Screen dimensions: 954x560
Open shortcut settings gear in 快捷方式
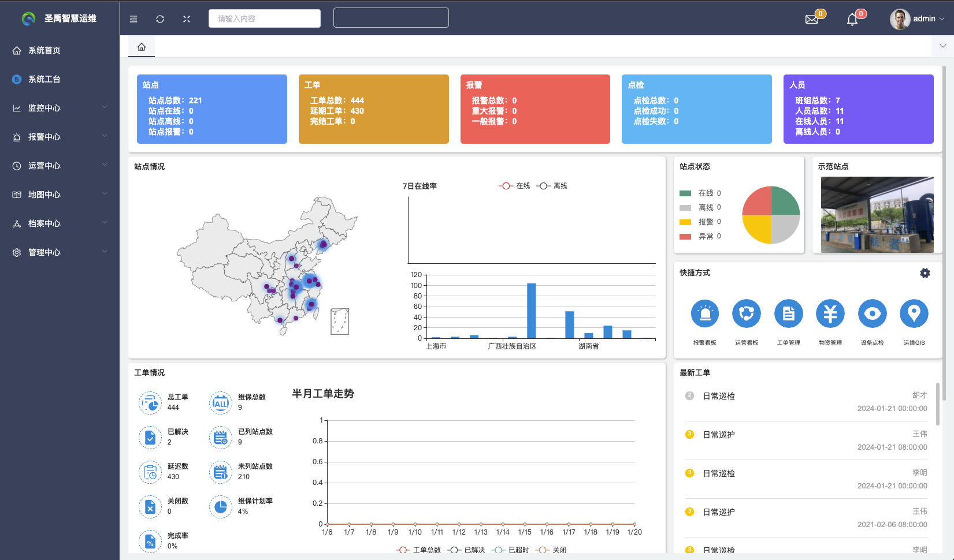(x=925, y=273)
